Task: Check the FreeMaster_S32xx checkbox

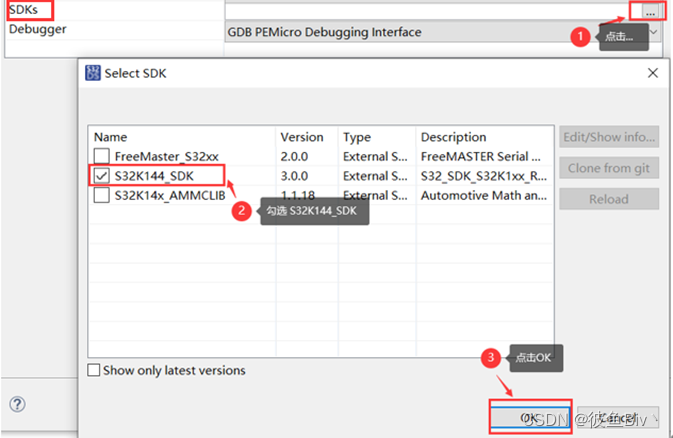Action: 102,156
